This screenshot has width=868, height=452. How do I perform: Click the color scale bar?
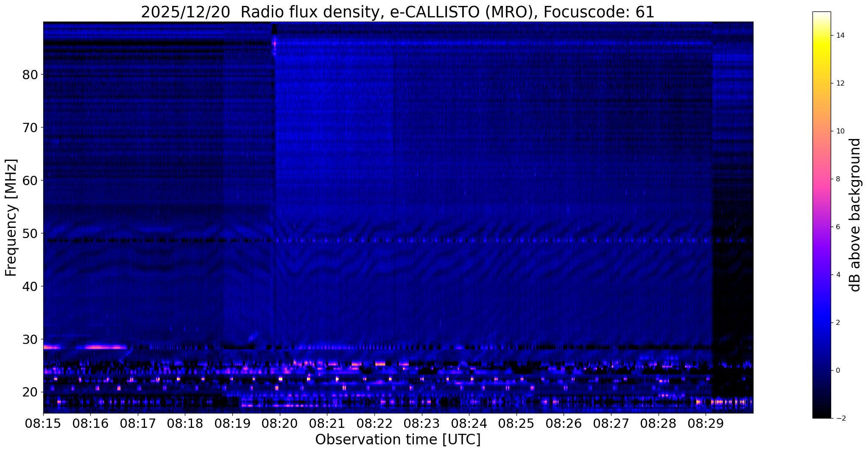click(821, 215)
